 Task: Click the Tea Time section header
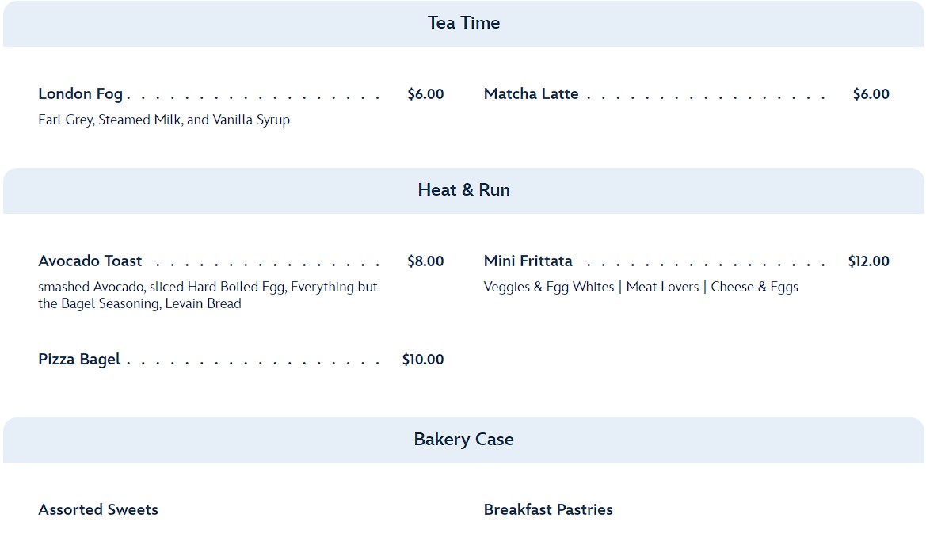463,23
